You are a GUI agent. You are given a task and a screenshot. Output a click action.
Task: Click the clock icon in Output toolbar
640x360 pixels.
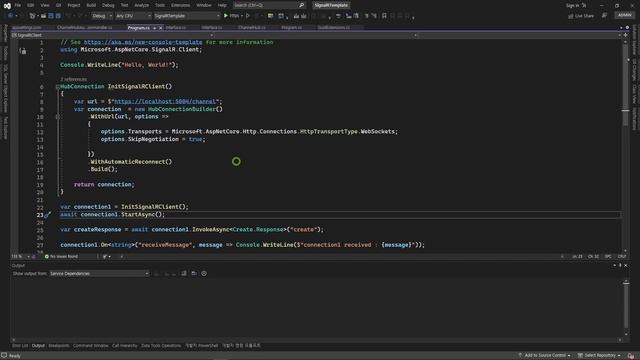click(204, 273)
